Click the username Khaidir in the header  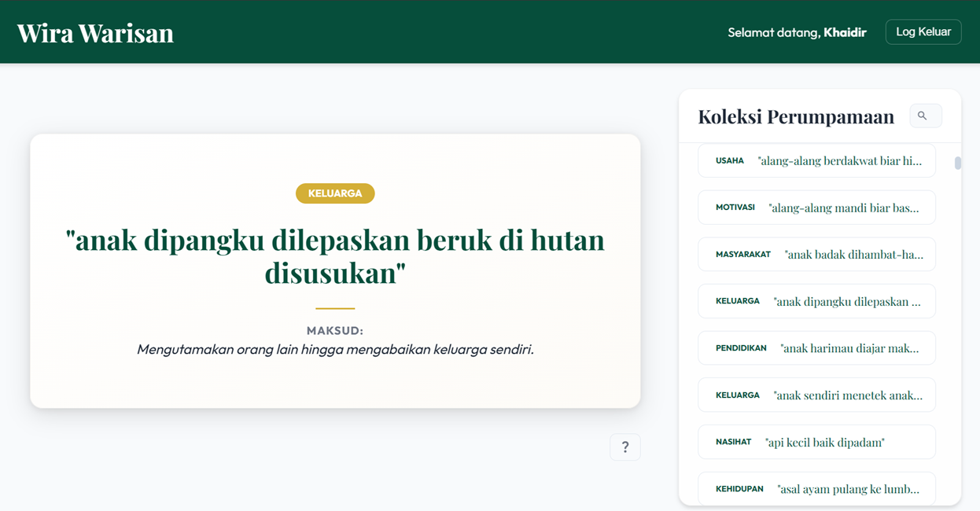click(845, 32)
